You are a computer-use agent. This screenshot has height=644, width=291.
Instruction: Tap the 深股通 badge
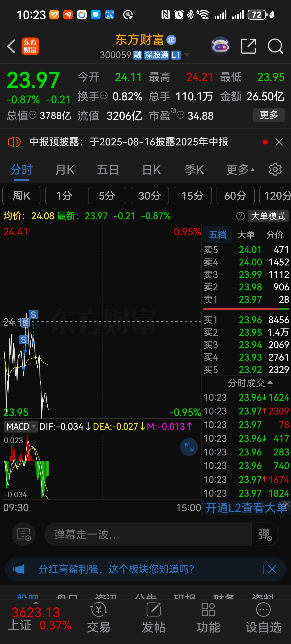tap(157, 55)
